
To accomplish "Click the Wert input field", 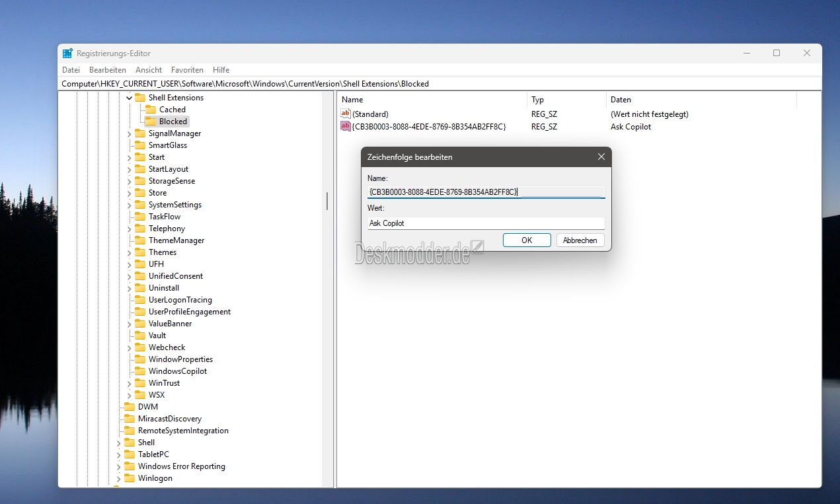I will [x=486, y=223].
